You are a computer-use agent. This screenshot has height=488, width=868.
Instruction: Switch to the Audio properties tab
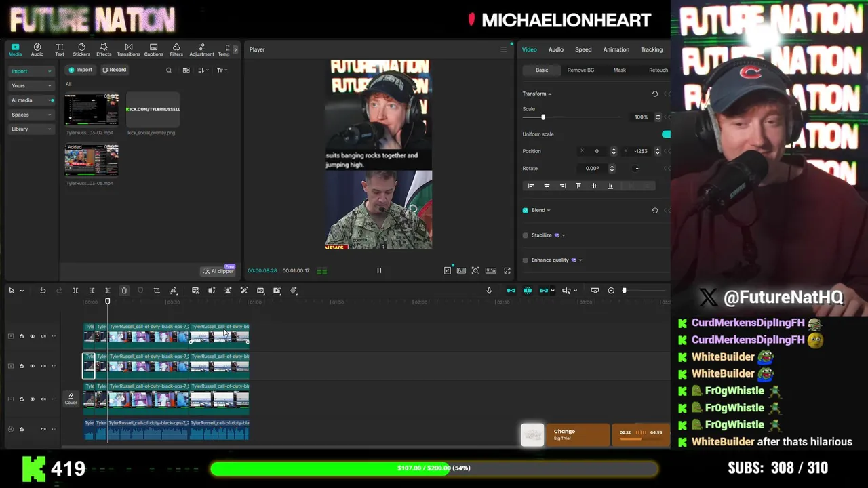pos(556,49)
